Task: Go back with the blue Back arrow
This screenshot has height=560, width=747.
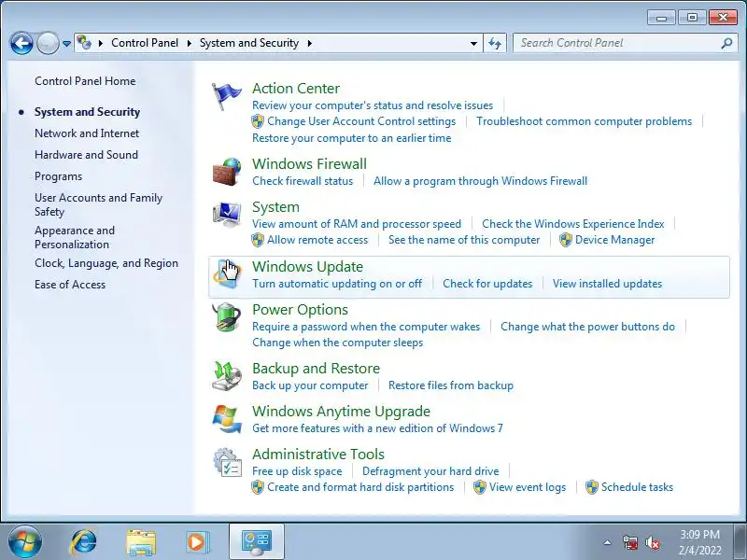Action: (x=21, y=43)
